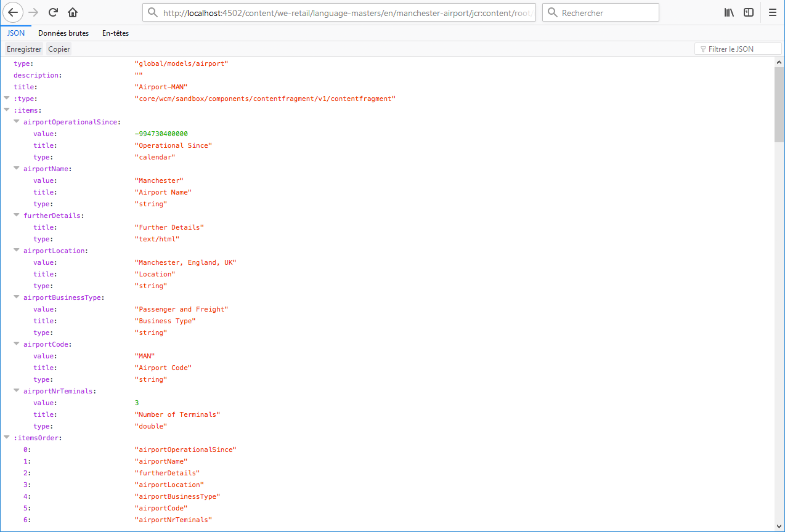Select itemsOrder row 2 furtherDetails

coord(167,473)
